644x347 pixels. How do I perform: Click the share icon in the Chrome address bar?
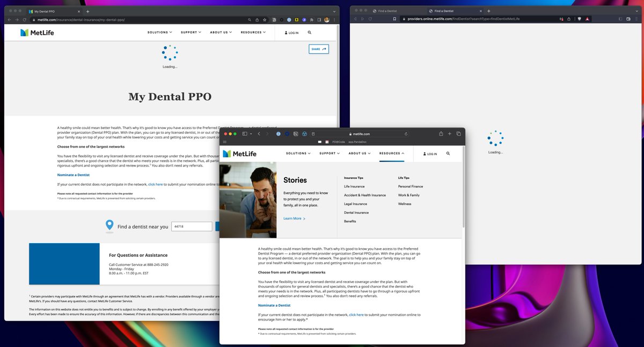257,20
